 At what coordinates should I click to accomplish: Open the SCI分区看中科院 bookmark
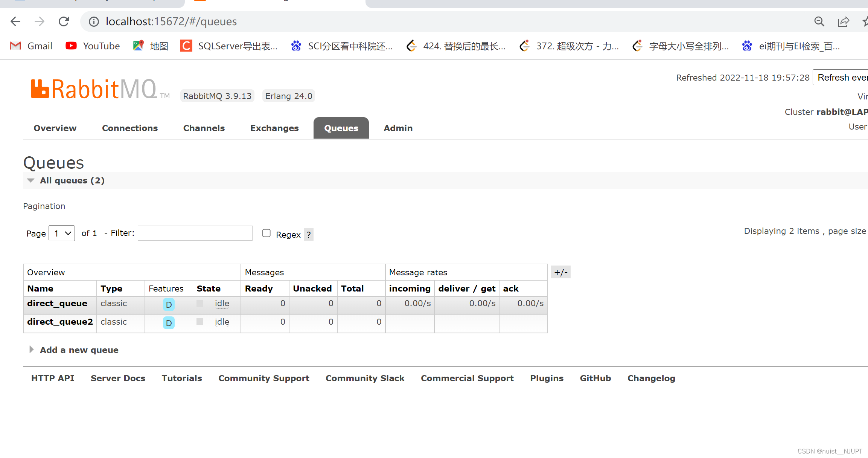(342, 46)
